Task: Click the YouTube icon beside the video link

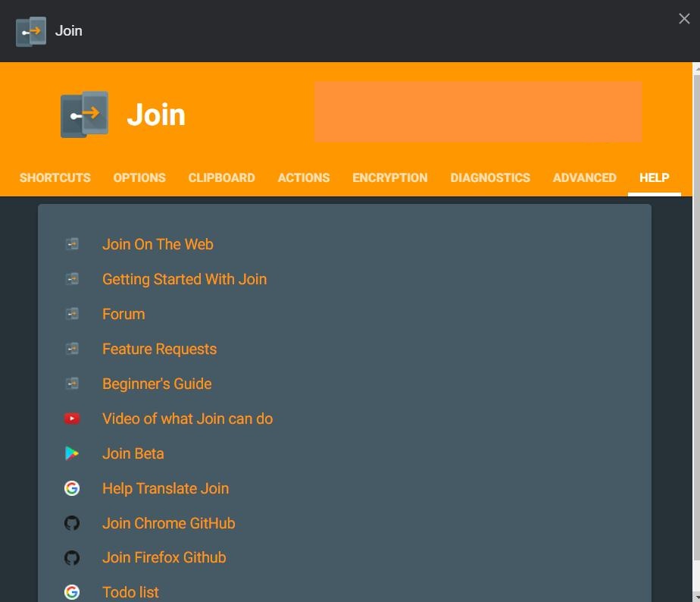Action: (x=72, y=419)
